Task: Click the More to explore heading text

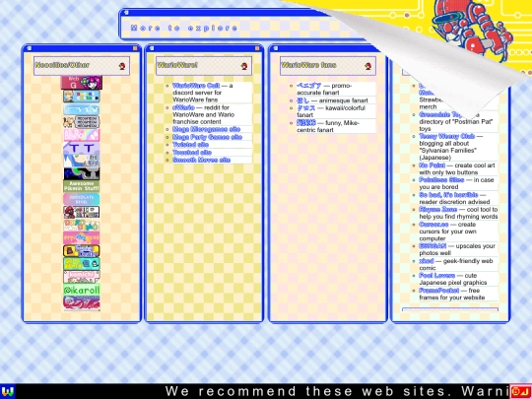Action: pos(184,29)
